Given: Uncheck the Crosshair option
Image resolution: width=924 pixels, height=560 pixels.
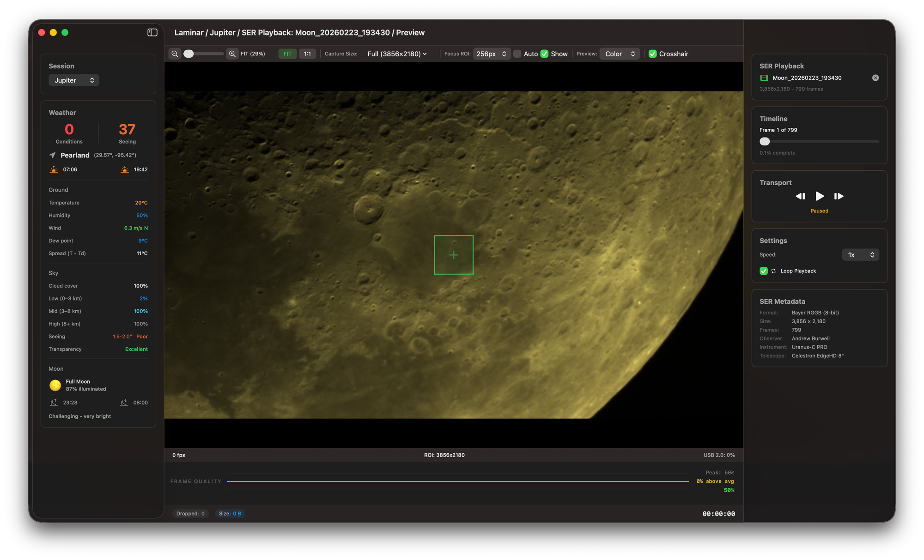Looking at the screenshot, I should [x=652, y=54].
